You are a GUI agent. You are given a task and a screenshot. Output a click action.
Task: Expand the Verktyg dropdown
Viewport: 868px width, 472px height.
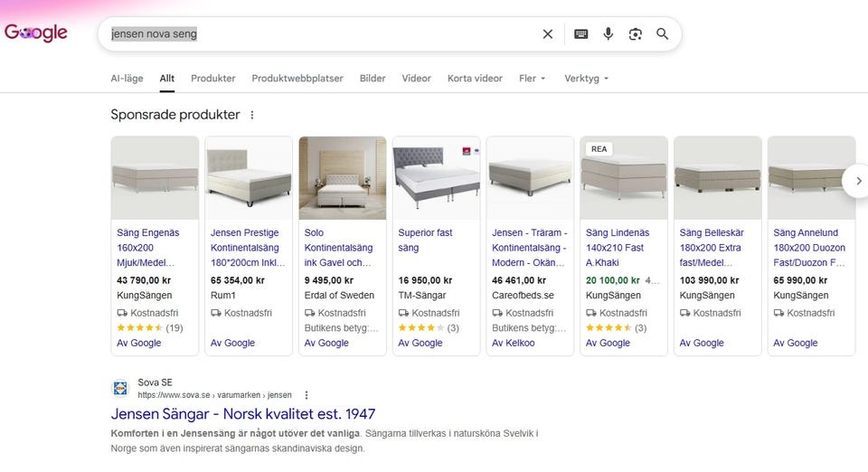[586, 78]
